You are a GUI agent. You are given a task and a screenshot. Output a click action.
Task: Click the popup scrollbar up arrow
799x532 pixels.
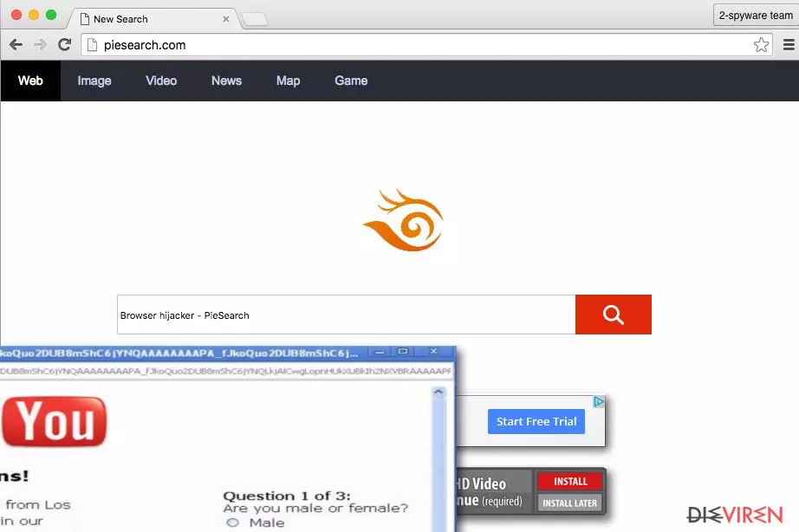point(438,392)
